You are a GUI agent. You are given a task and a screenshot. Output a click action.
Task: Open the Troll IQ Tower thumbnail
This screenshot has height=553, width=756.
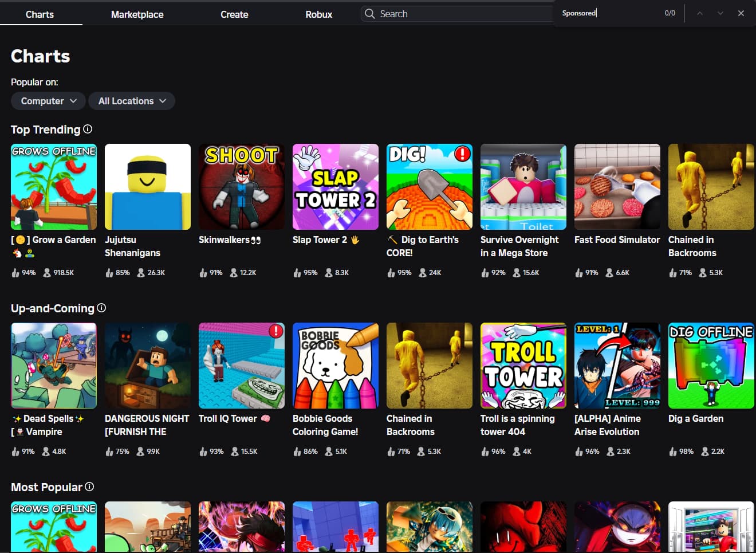[x=242, y=366]
